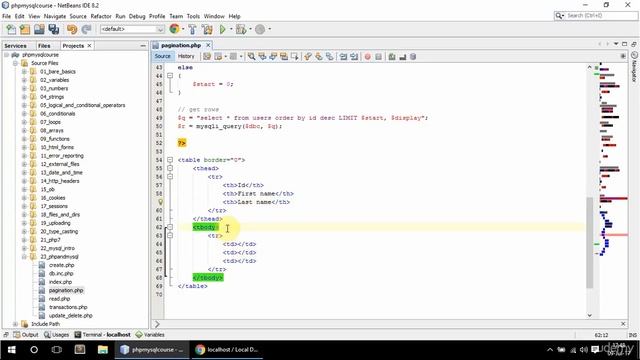This screenshot has width=640, height=360.
Task: Switch to the Files tab
Action: 44,46
